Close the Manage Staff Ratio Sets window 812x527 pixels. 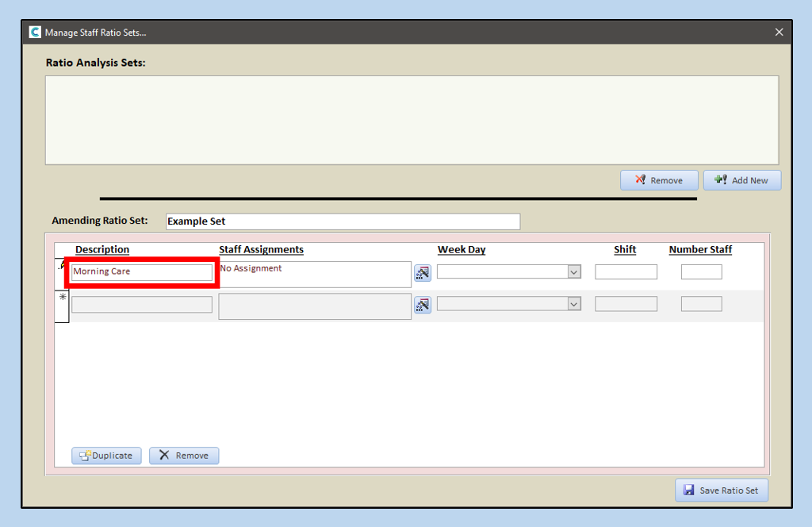[x=779, y=33]
